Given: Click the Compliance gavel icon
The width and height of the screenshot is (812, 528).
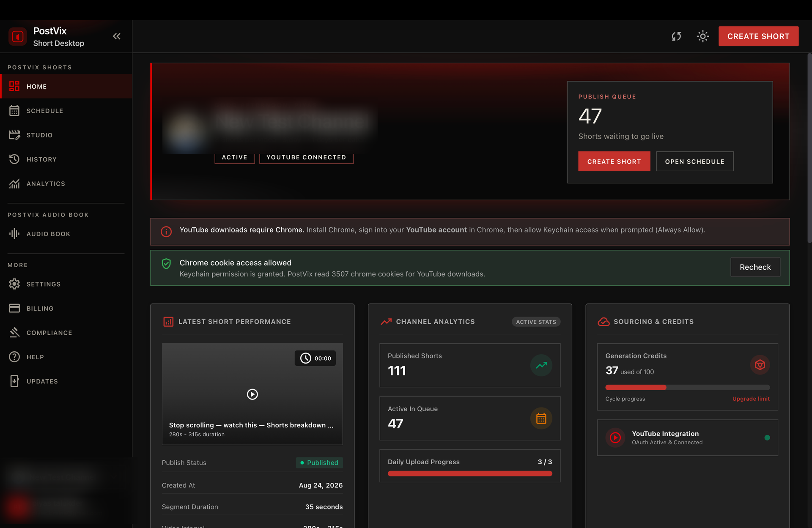Looking at the screenshot, I should click(x=14, y=333).
